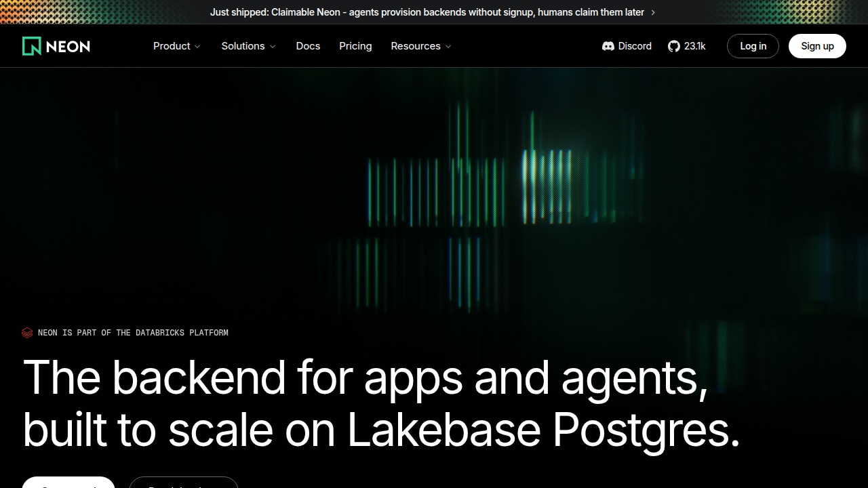Click the white filled button below the headline
The height and width of the screenshot is (488, 868).
tap(68, 483)
